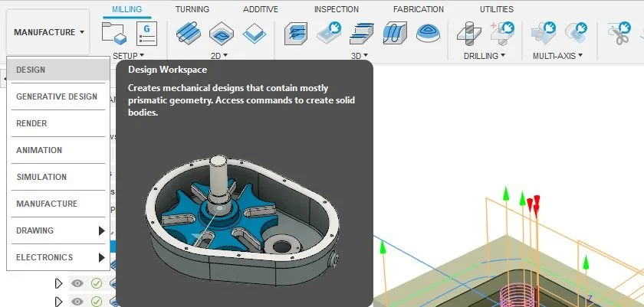
Task: Switch to the INSPECTION tab
Action: point(337,9)
